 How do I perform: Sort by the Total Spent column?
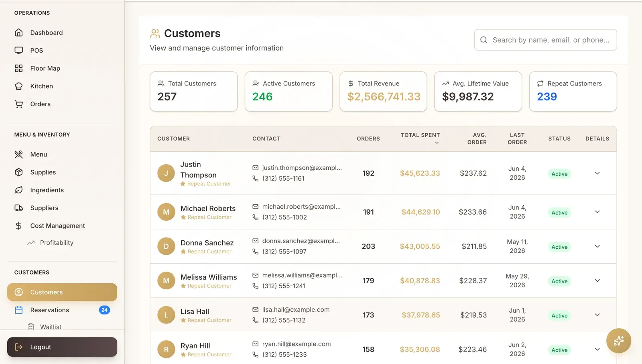(x=420, y=138)
